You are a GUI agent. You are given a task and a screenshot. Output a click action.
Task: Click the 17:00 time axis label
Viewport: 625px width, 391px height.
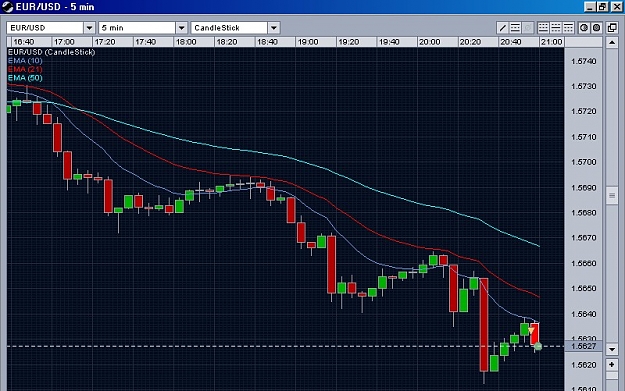point(64,42)
